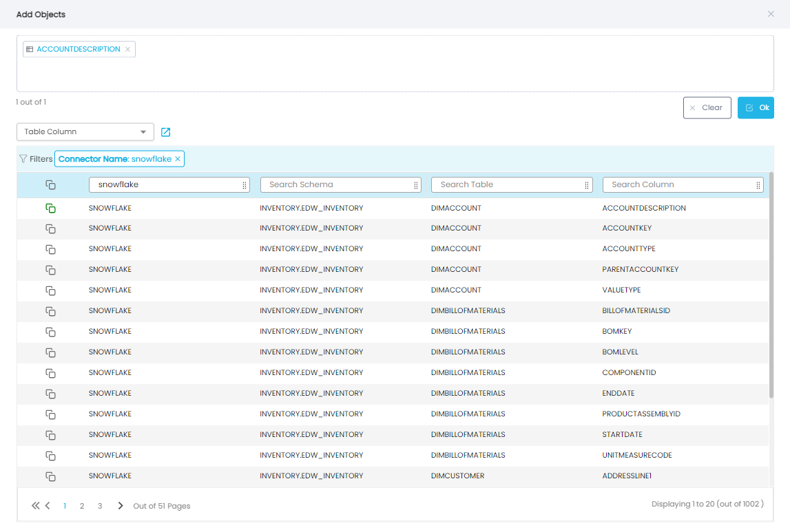Click the Displaying 1 to 20 status text
The width and height of the screenshot is (790, 532).
pos(707,504)
